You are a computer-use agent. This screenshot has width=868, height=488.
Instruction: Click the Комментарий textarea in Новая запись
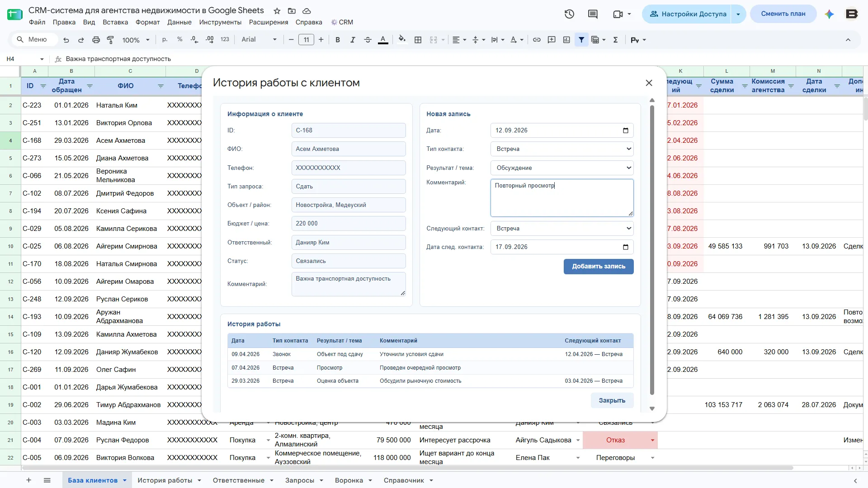tap(562, 198)
